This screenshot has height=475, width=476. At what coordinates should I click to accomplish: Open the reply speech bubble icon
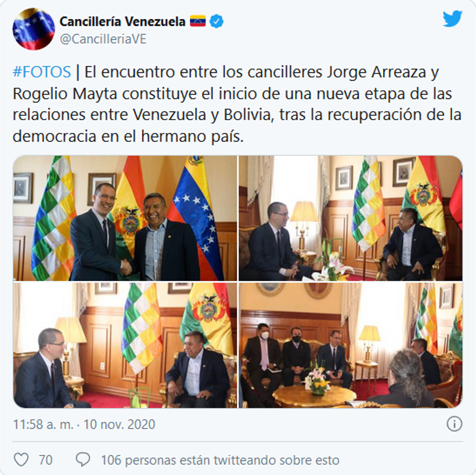(82, 459)
